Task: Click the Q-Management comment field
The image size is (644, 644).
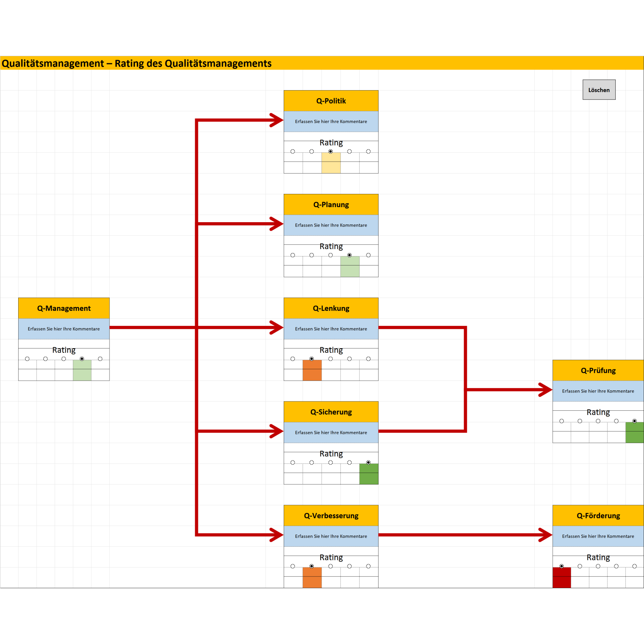Action: pyautogui.click(x=64, y=329)
